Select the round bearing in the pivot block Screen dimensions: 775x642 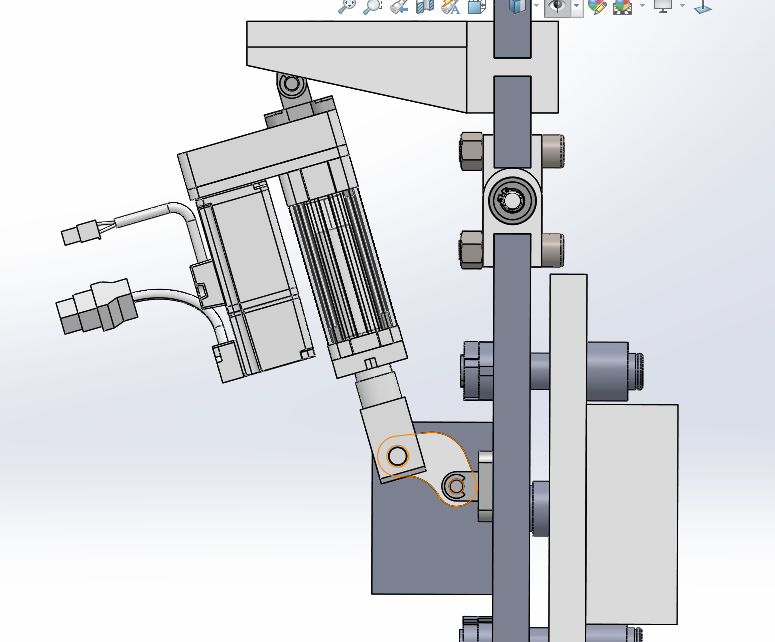click(512, 201)
